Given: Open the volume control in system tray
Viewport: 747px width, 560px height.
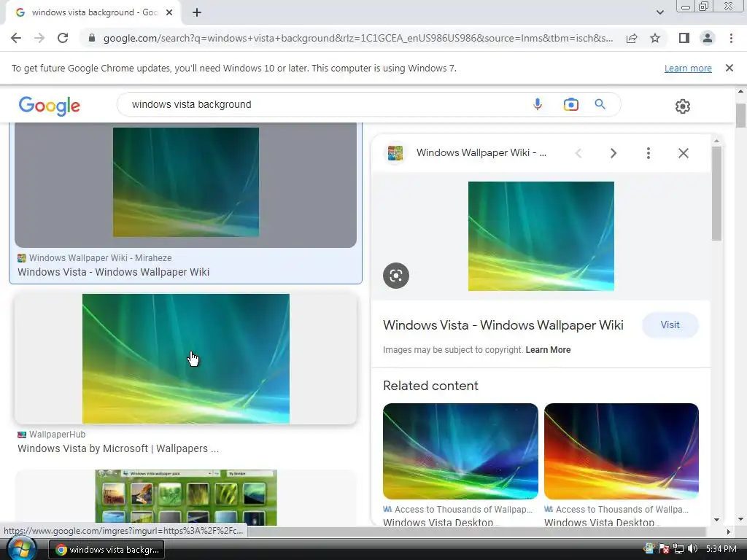Looking at the screenshot, I should tap(692, 548).
